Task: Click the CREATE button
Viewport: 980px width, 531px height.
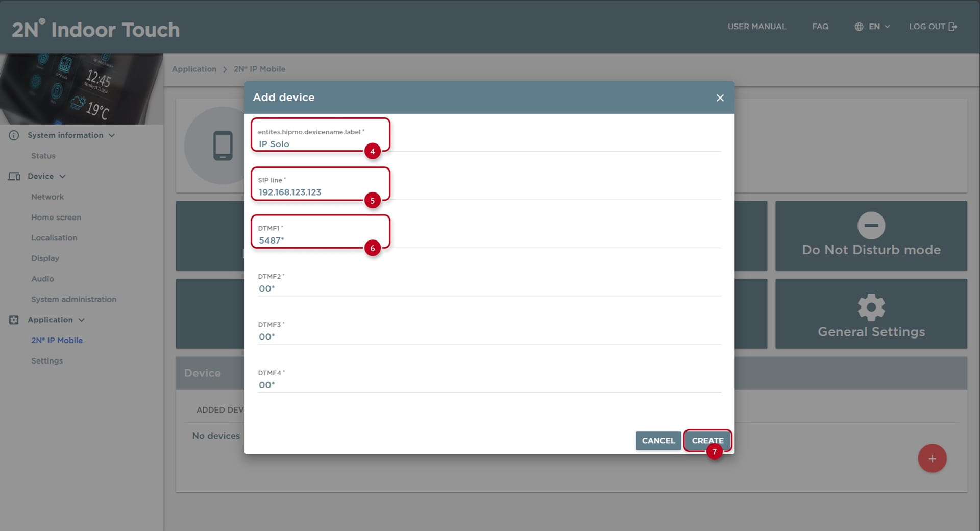Action: [x=707, y=441]
